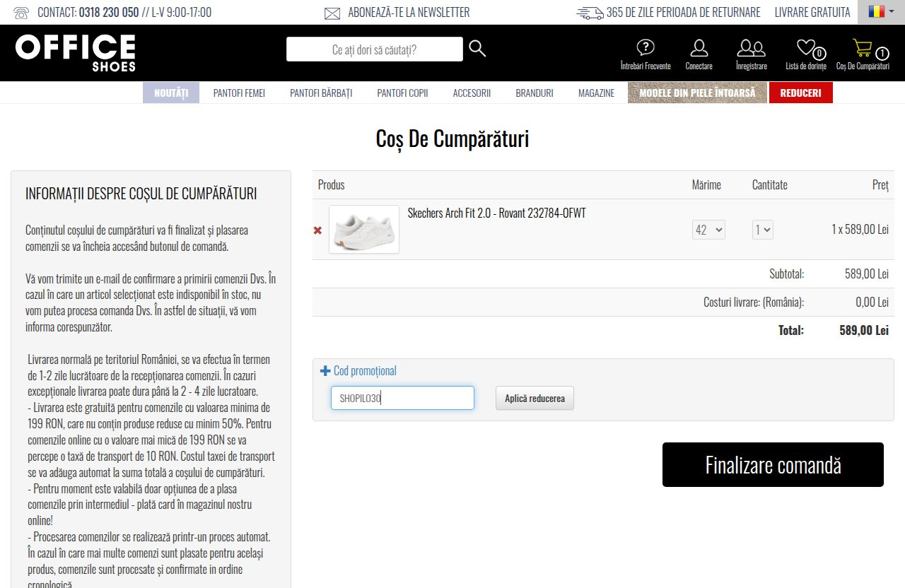Open the NOUTĂȚI menu
The width and height of the screenshot is (905, 588).
[171, 93]
